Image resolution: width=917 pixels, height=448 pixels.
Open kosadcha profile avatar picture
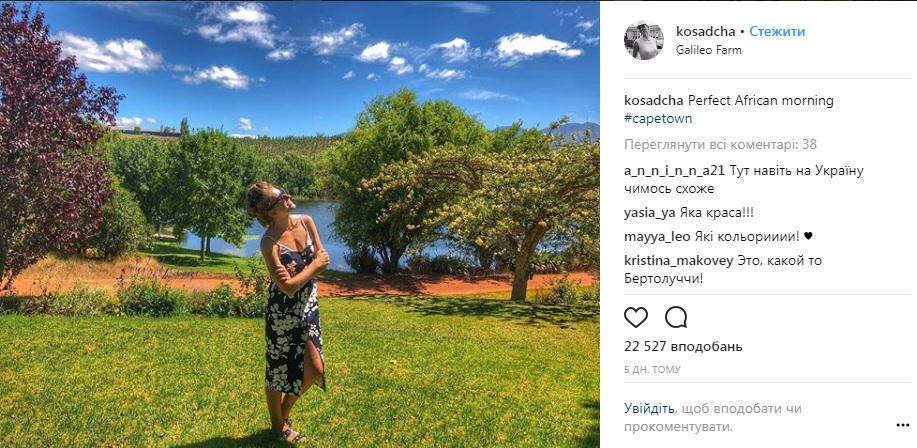(644, 40)
